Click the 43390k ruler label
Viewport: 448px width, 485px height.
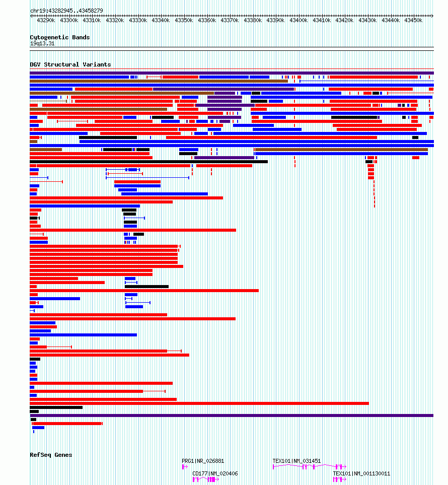tap(275, 21)
